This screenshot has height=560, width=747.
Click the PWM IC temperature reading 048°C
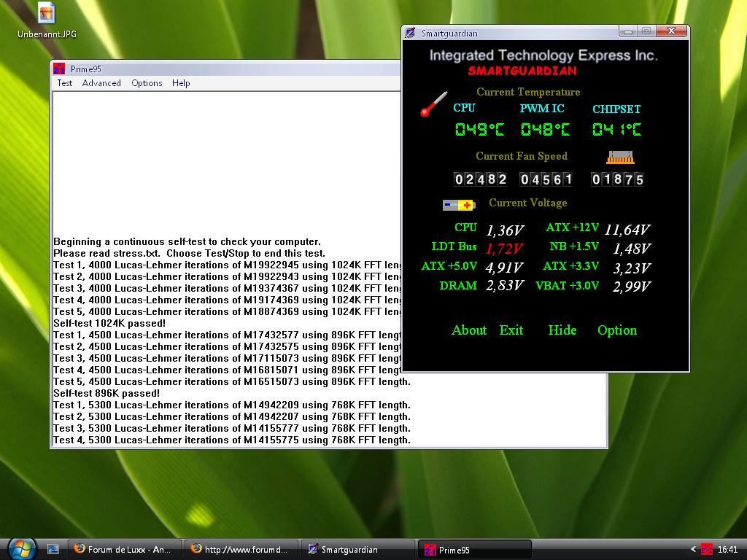[546, 129]
